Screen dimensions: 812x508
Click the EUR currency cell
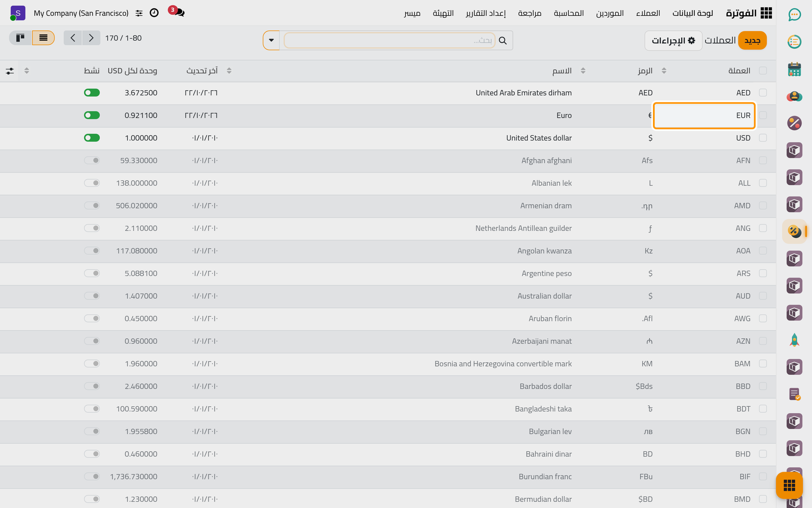point(704,116)
